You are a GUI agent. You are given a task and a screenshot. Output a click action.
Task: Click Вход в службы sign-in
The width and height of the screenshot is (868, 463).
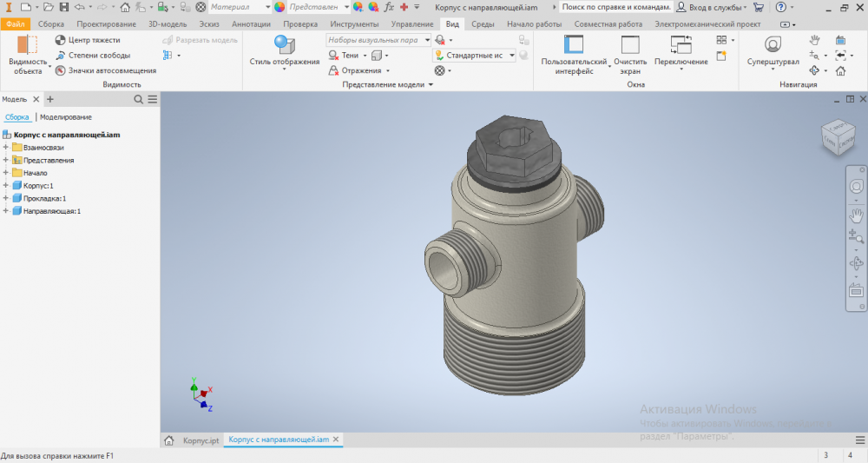click(715, 7)
